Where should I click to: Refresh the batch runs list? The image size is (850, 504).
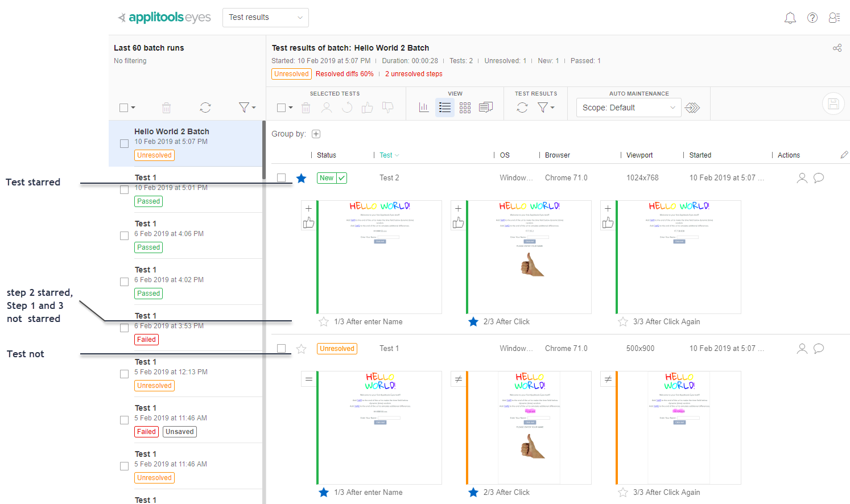pos(205,108)
